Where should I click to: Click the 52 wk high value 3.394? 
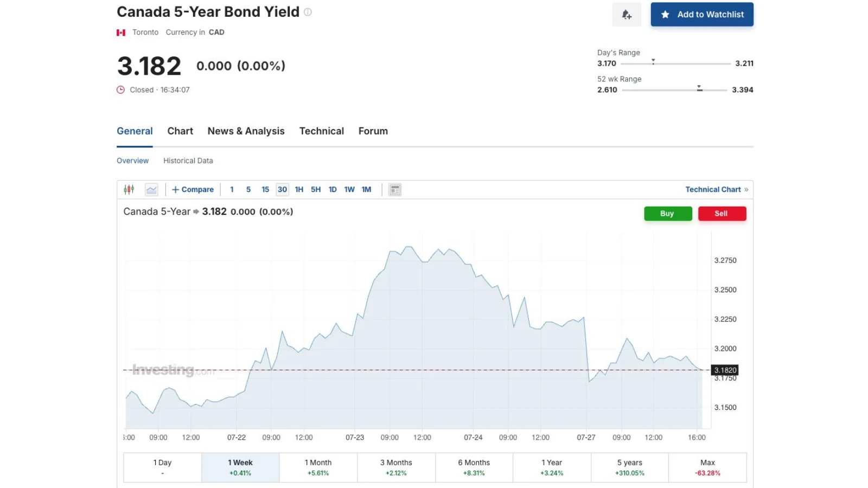[x=743, y=90]
